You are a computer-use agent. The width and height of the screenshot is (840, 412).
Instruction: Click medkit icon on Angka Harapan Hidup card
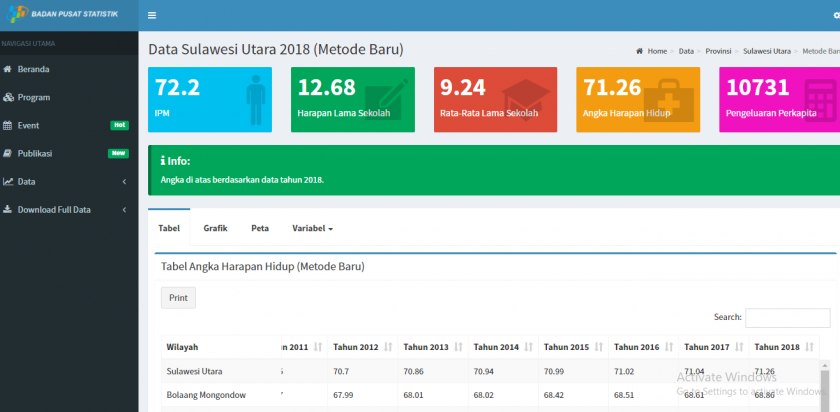click(x=669, y=102)
